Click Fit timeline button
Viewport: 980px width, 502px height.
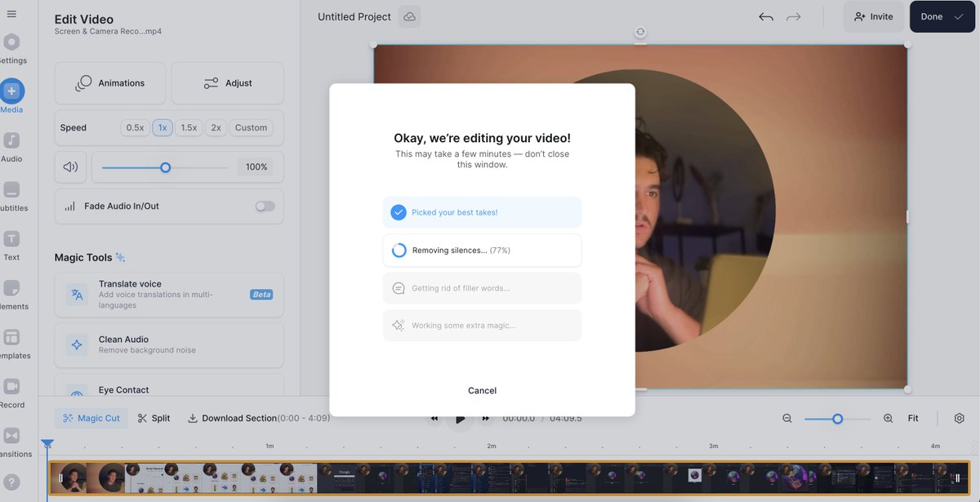(913, 418)
